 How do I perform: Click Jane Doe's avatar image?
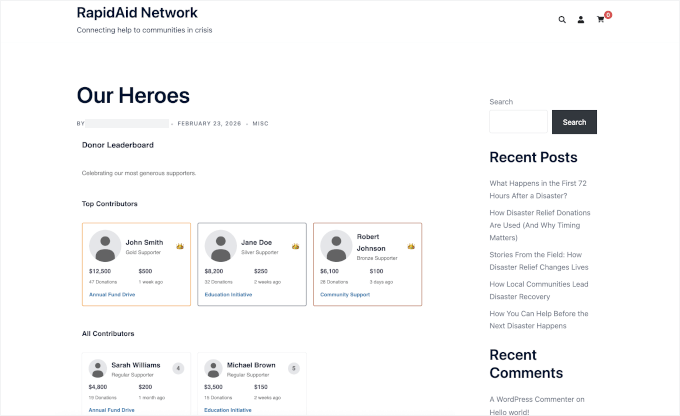click(x=221, y=246)
